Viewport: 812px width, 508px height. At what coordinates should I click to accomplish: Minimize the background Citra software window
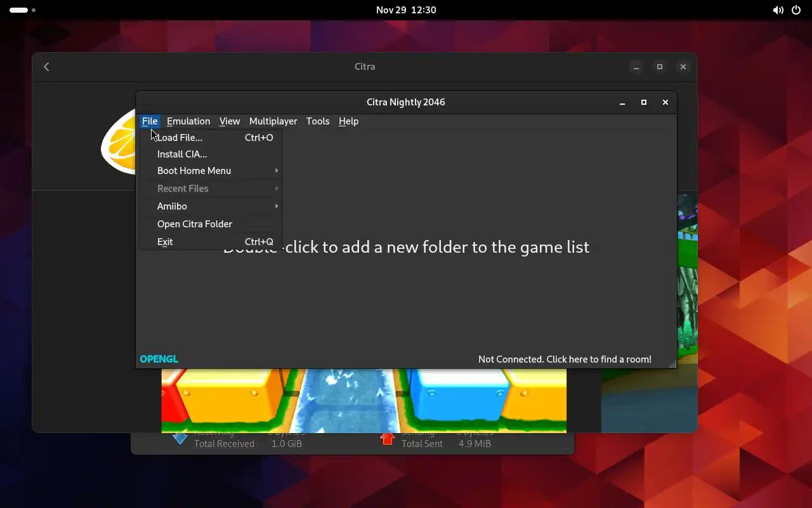[636, 67]
